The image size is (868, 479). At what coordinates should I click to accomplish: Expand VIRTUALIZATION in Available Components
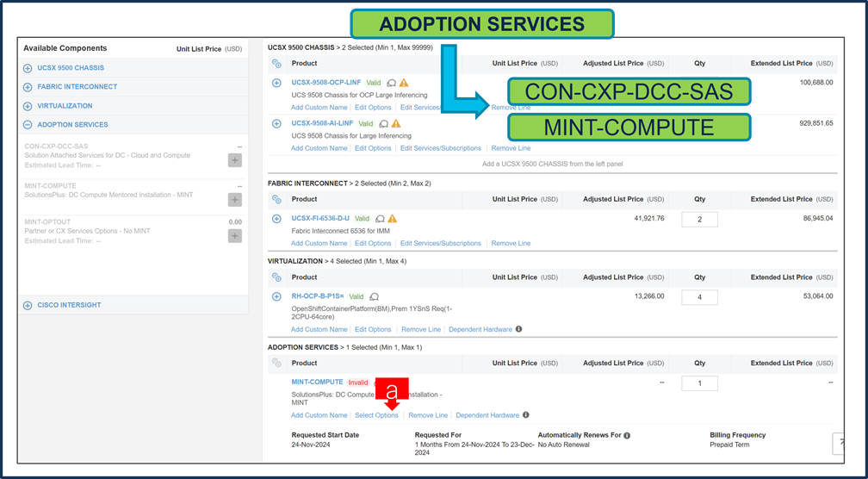[x=28, y=106]
